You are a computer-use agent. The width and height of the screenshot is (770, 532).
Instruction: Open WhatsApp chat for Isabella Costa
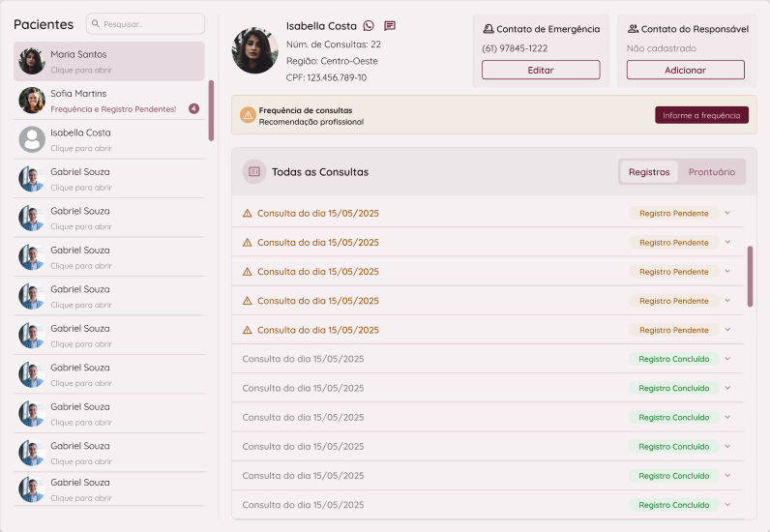(x=369, y=26)
